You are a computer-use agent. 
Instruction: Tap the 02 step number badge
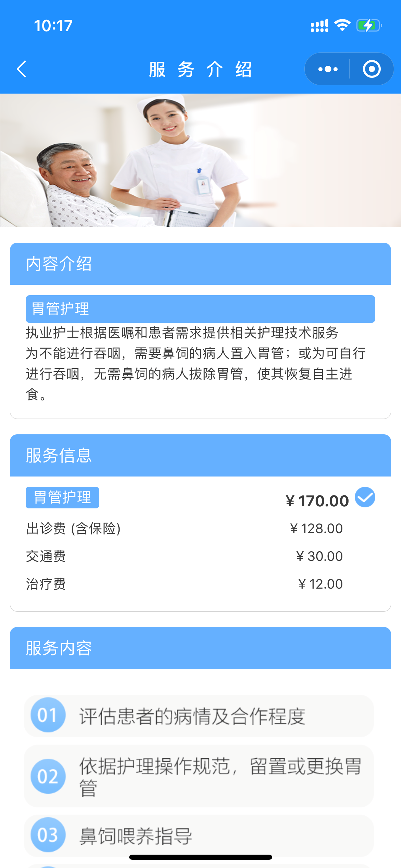tap(48, 776)
